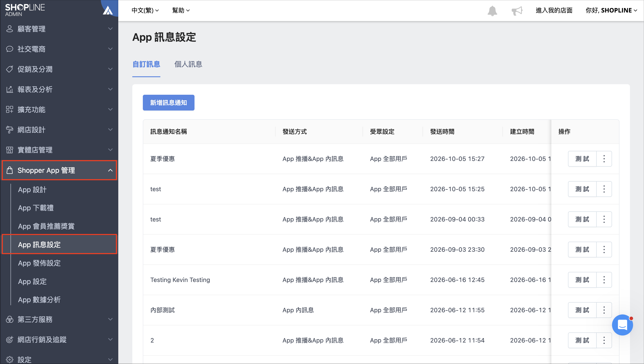
Task: Expand the 擴充功能 menu chevron
Action: pos(110,109)
